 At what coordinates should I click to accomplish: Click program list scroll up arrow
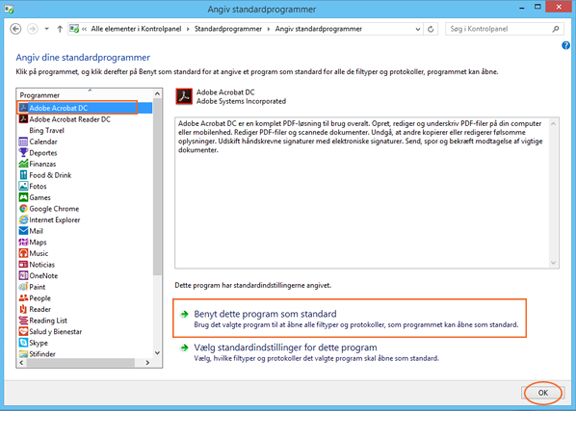pyautogui.click(x=158, y=94)
